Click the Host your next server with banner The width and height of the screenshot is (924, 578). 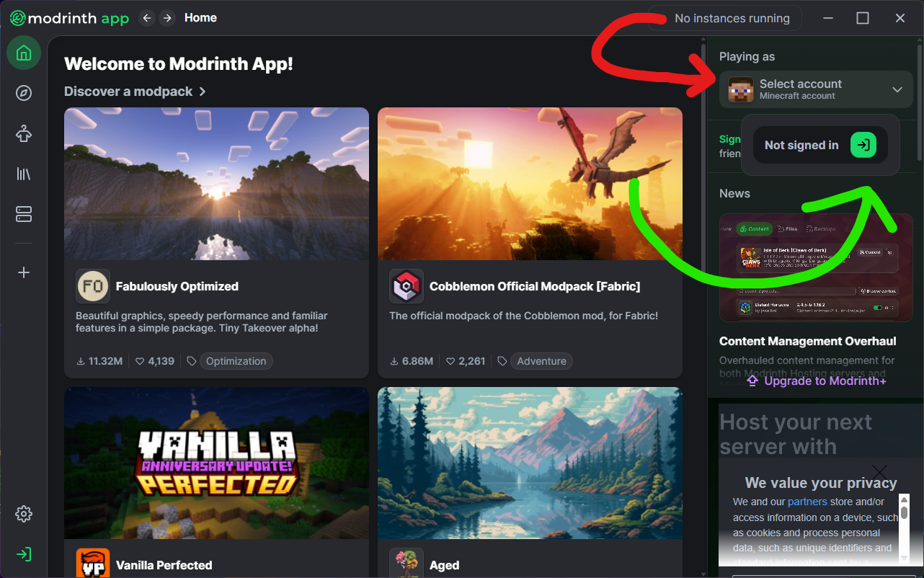point(796,434)
